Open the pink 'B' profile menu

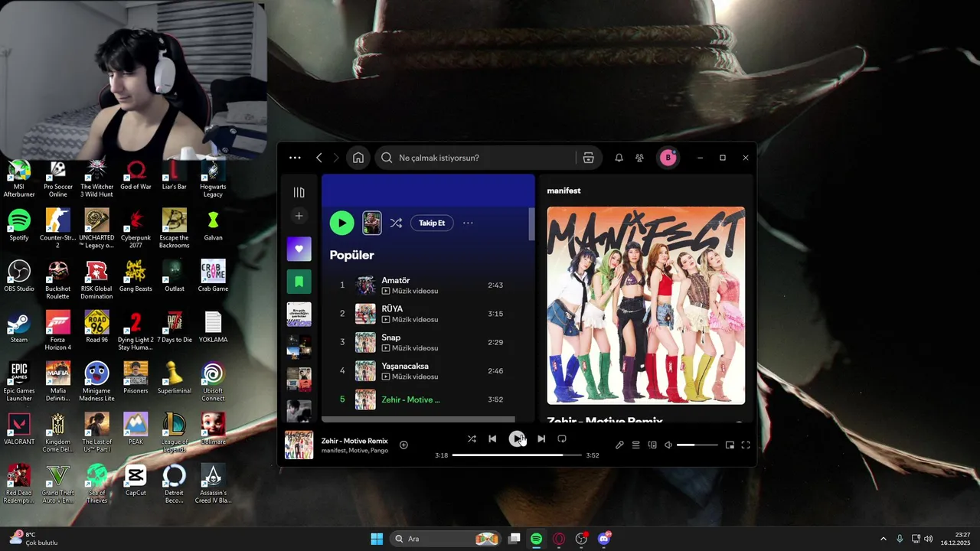[x=668, y=158]
